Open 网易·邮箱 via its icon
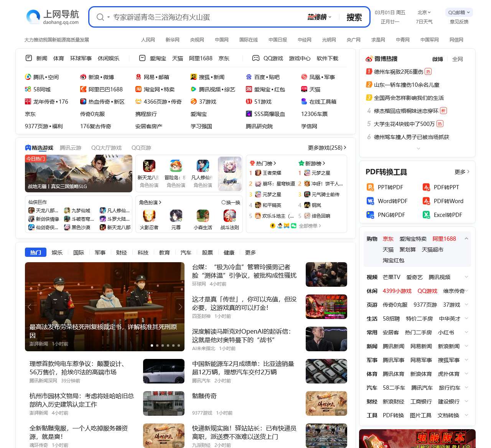The image size is (491, 448). pos(138,77)
